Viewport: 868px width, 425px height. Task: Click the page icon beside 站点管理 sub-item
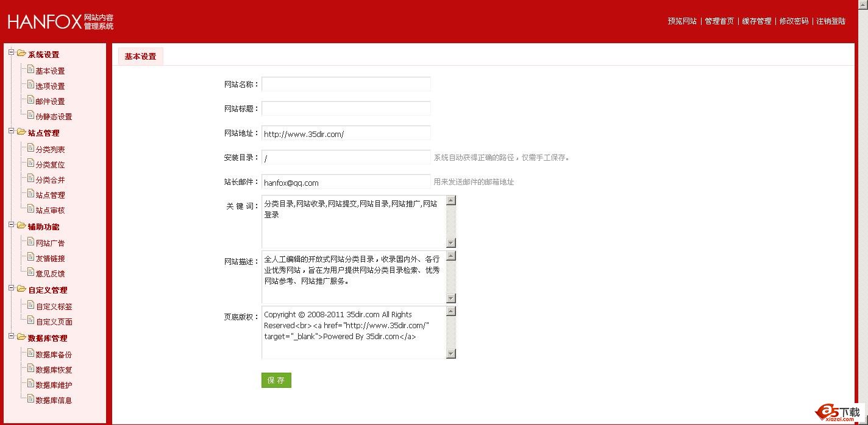tap(30, 194)
